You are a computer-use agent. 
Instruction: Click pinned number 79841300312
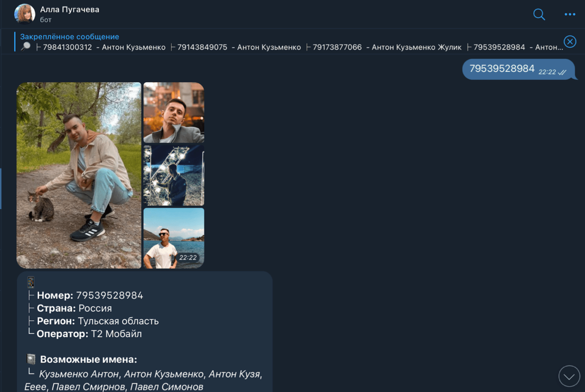(x=67, y=47)
